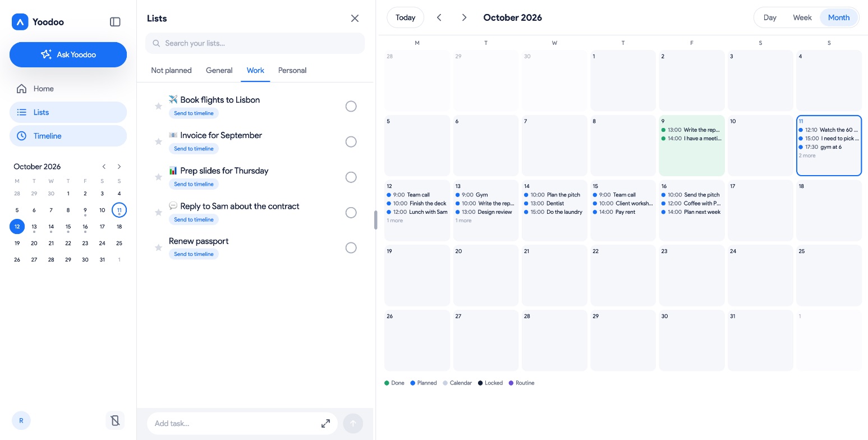Send Renew passport to timeline

[194, 254]
